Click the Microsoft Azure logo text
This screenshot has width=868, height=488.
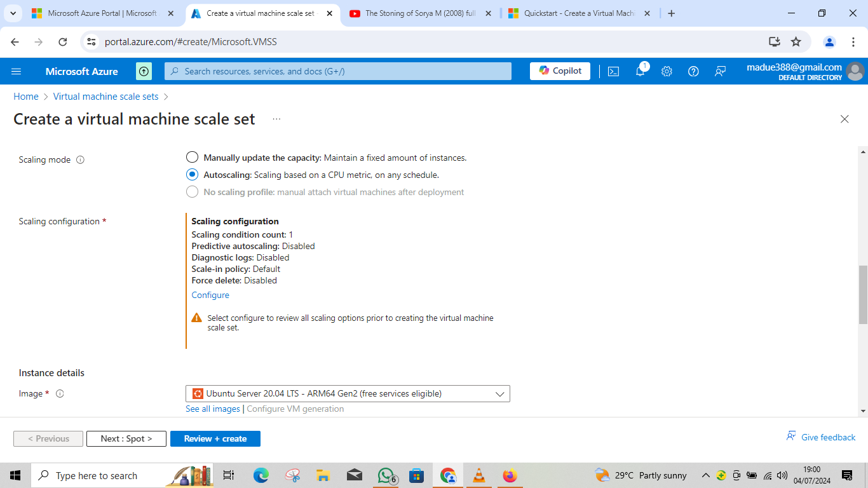[x=82, y=71]
